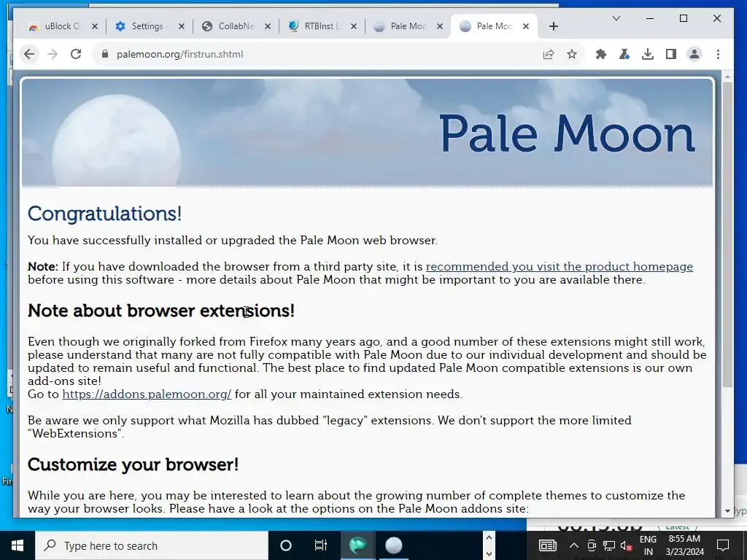Open the profile avatar menu
The height and width of the screenshot is (560, 747).
tap(694, 54)
